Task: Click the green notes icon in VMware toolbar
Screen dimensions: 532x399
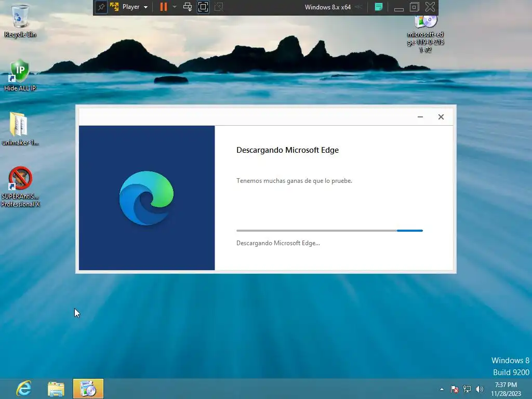Action: [379, 7]
